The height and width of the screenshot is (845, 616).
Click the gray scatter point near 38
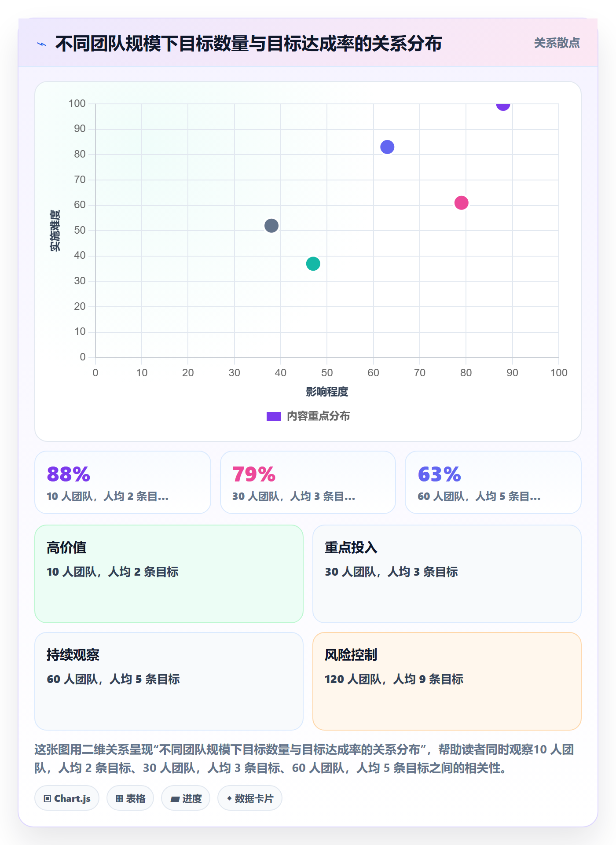(x=271, y=226)
